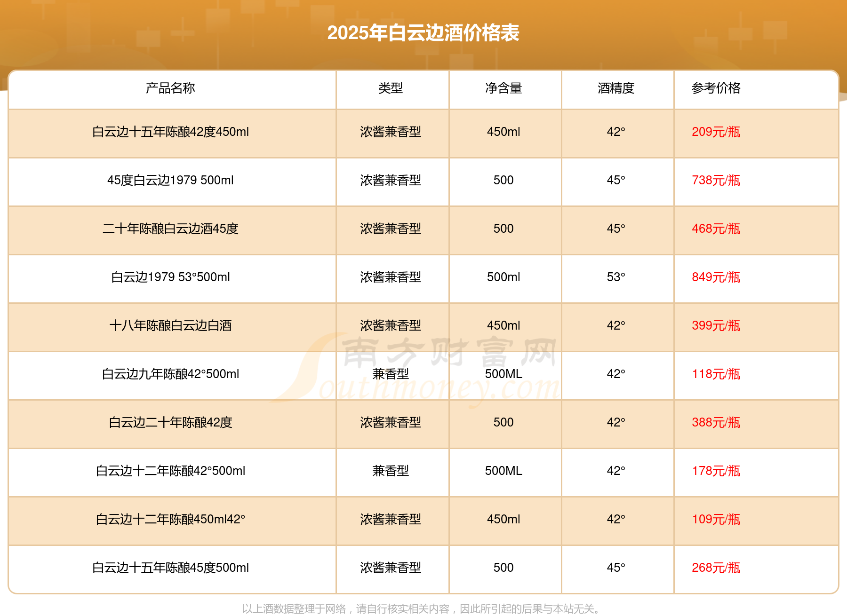Click 500ML in 十二年陈酿42°500ml row
Viewport: 847px width, 616px height.
(503, 471)
